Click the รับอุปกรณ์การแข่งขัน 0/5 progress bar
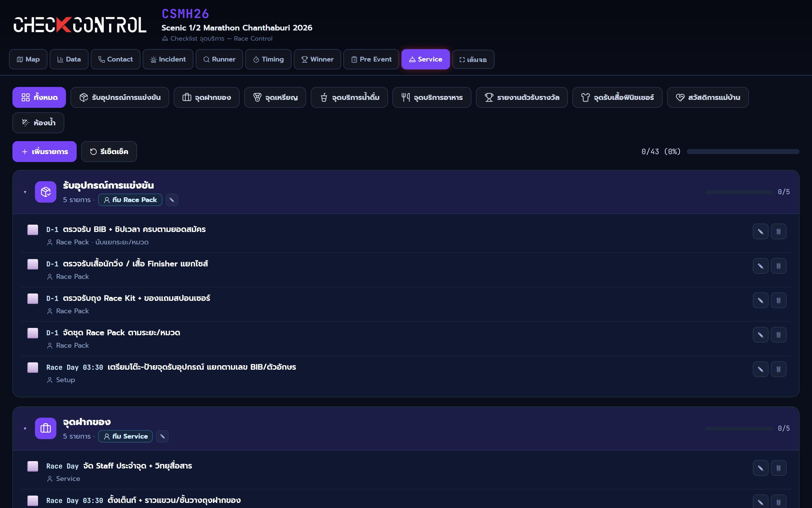The height and width of the screenshot is (508, 812). pyautogui.click(x=739, y=192)
